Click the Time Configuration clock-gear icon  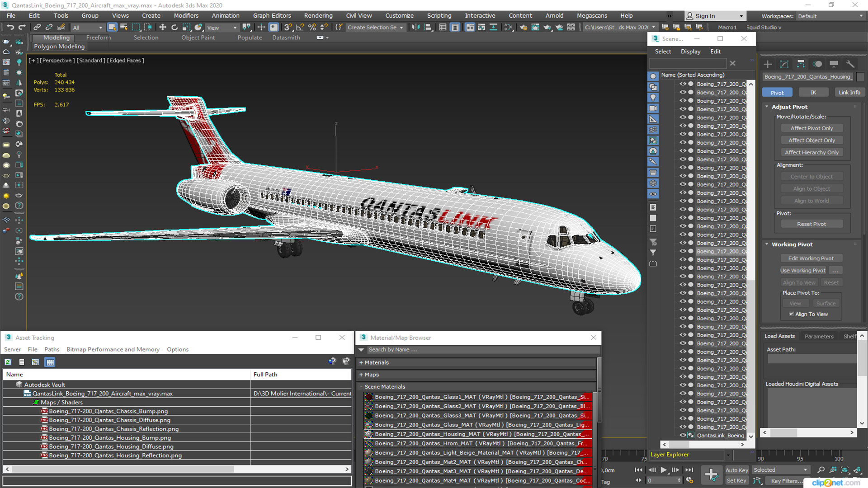pyautogui.click(x=689, y=480)
